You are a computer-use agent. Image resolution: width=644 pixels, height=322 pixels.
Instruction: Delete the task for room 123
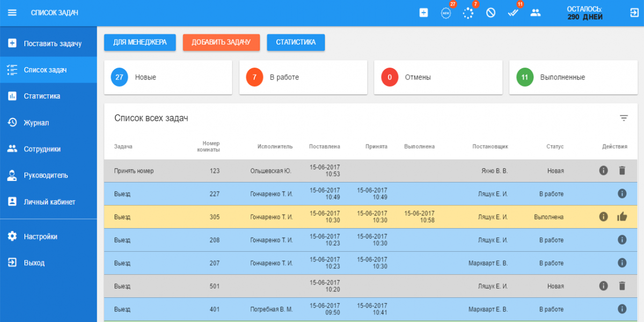pos(622,171)
